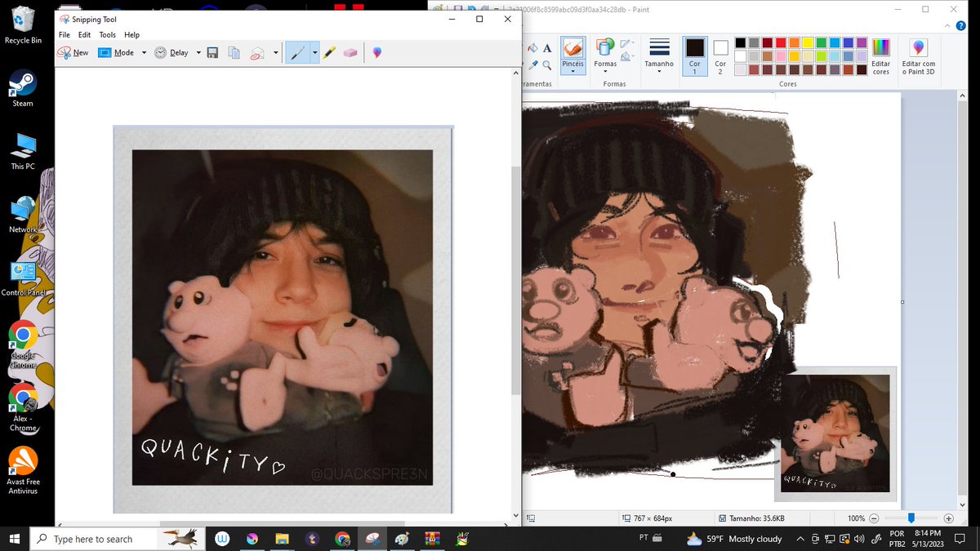Open the Tools menu in Snipping Tool
Image resolution: width=980 pixels, height=551 pixels.
(x=107, y=35)
